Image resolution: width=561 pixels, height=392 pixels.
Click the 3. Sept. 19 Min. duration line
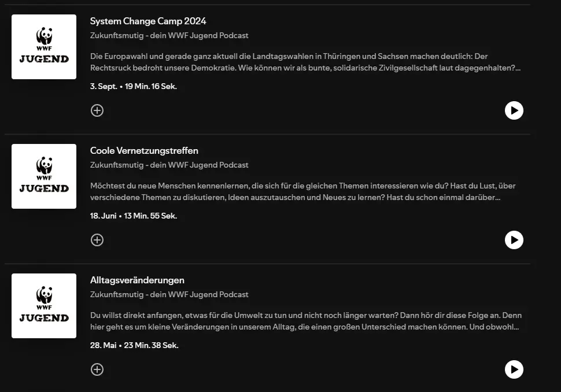click(134, 86)
